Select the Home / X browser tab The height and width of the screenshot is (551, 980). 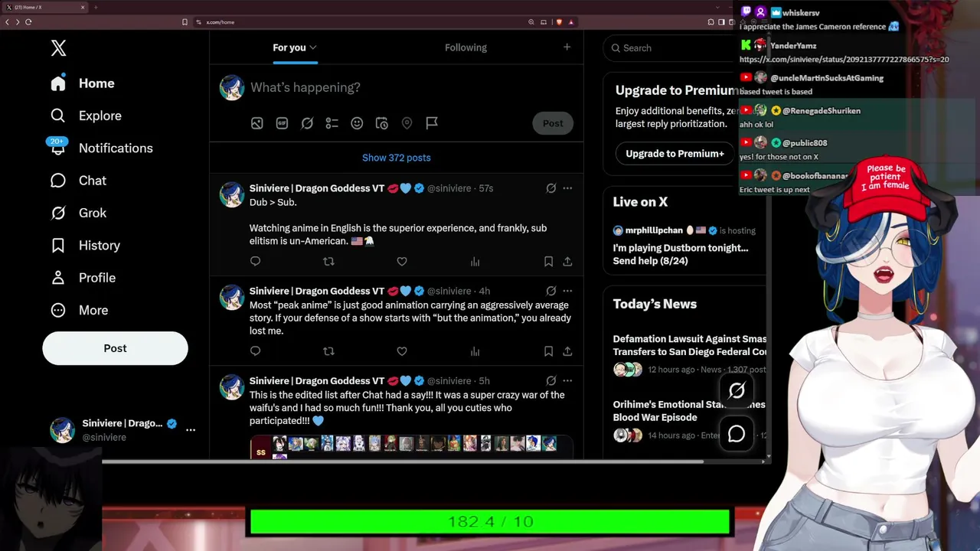[x=46, y=7]
